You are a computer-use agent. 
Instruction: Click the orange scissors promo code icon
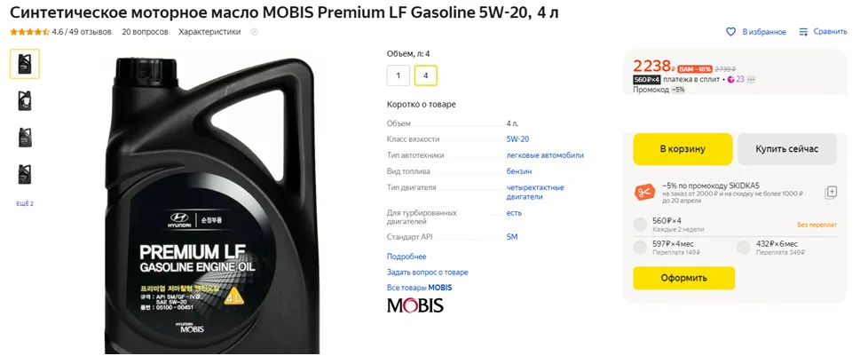coord(643,192)
